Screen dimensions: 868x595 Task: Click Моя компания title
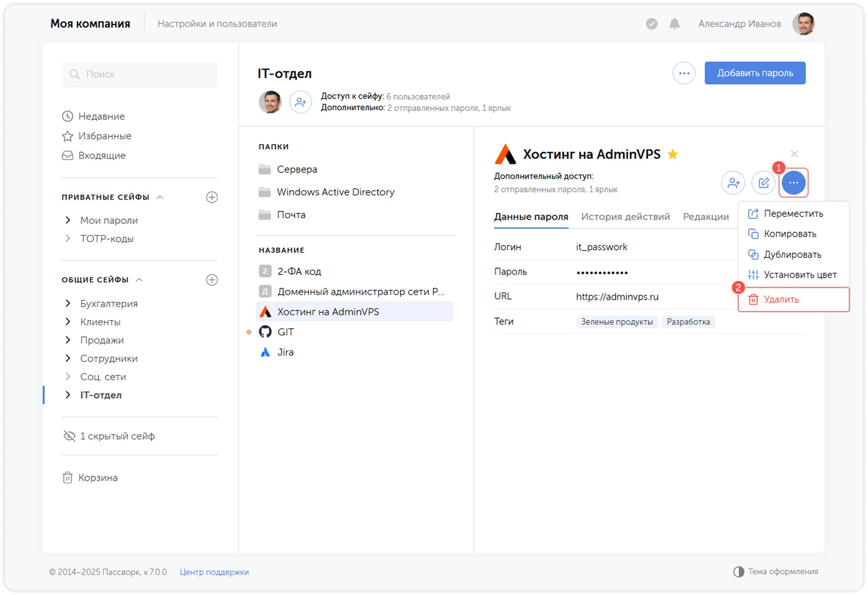[90, 24]
